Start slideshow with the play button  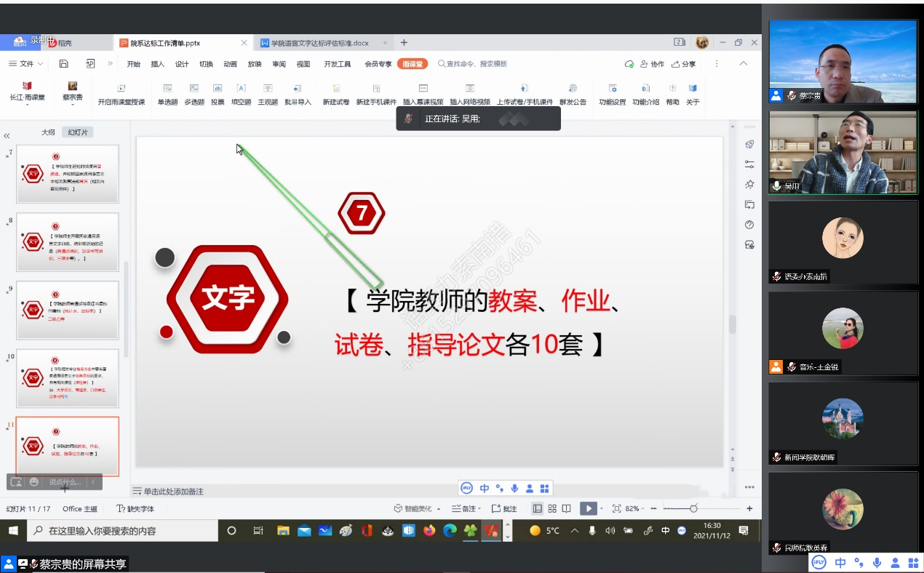[588, 509]
